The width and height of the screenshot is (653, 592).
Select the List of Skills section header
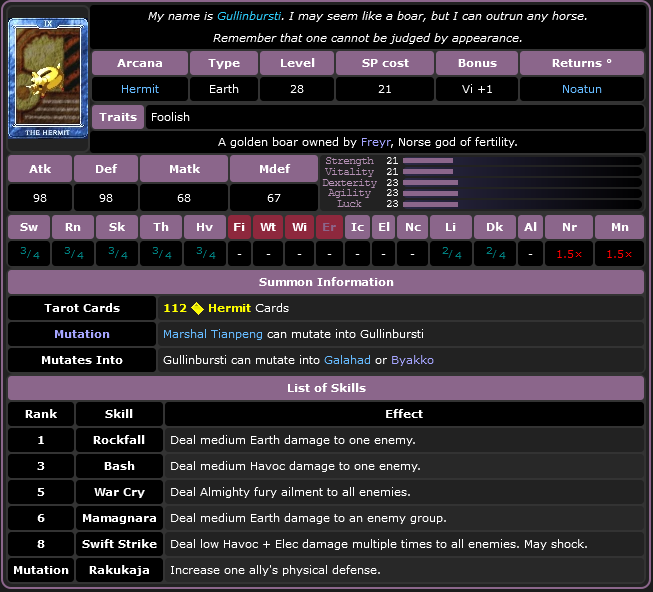coord(326,388)
